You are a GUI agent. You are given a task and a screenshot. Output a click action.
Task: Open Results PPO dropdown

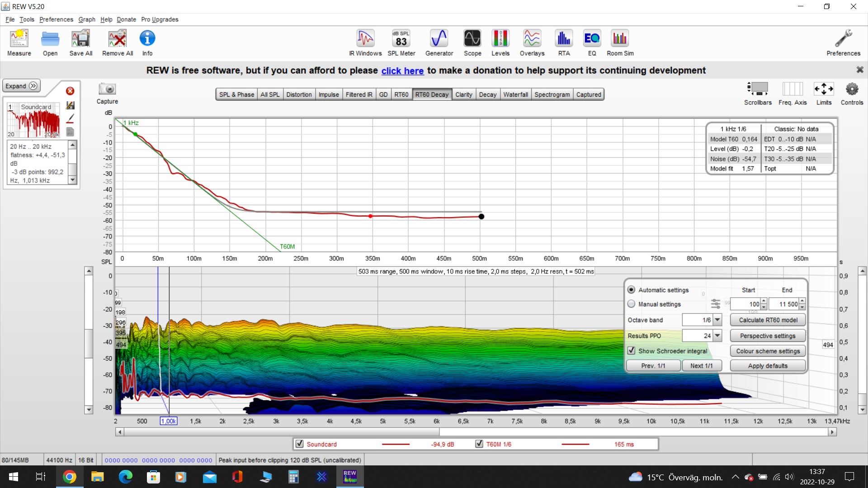pos(717,336)
